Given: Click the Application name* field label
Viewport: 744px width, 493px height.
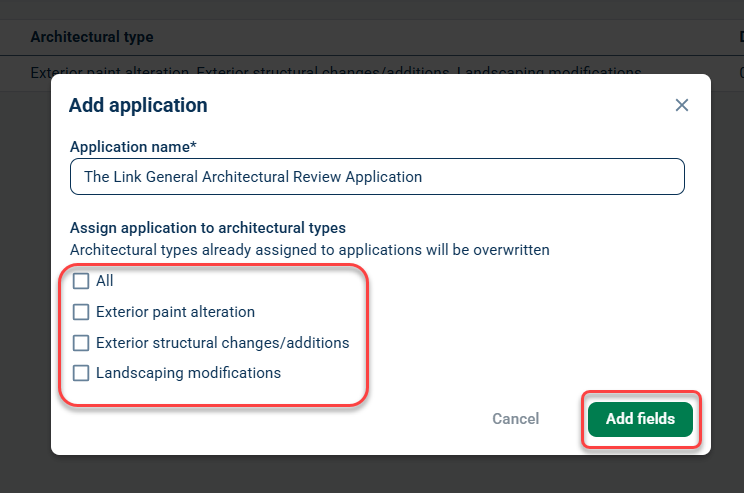Looking at the screenshot, I should (x=133, y=147).
